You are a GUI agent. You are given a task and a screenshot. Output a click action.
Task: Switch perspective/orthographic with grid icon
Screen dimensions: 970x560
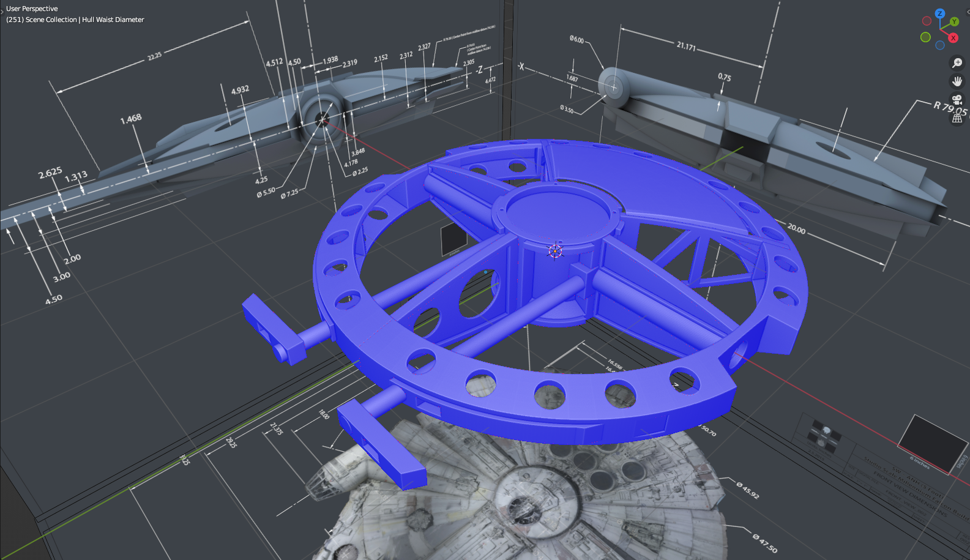pyautogui.click(x=957, y=118)
